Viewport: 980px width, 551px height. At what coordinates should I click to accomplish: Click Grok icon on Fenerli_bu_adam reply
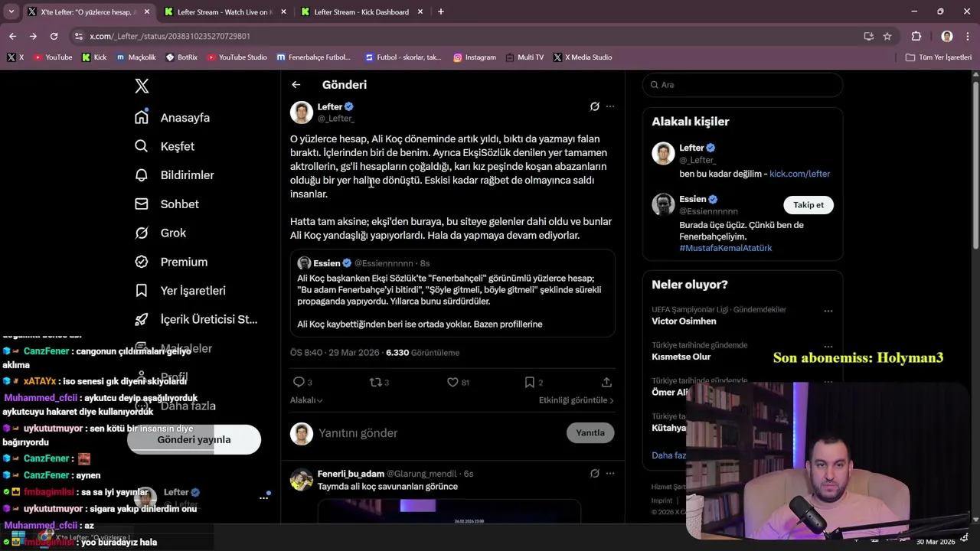click(594, 474)
